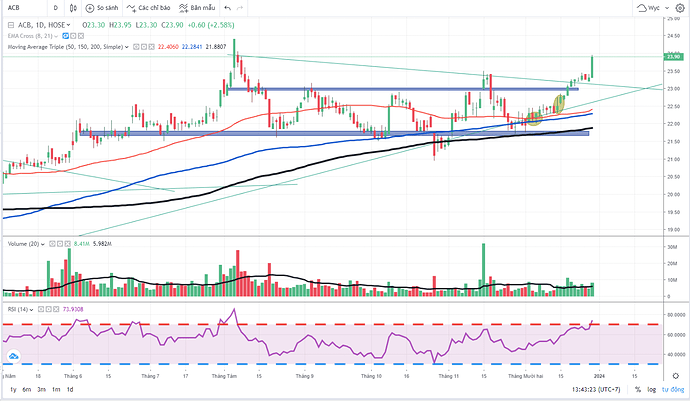The image size is (690, 401).
Task: Toggle visibility of Volume indicator
Action: (x=52, y=243)
